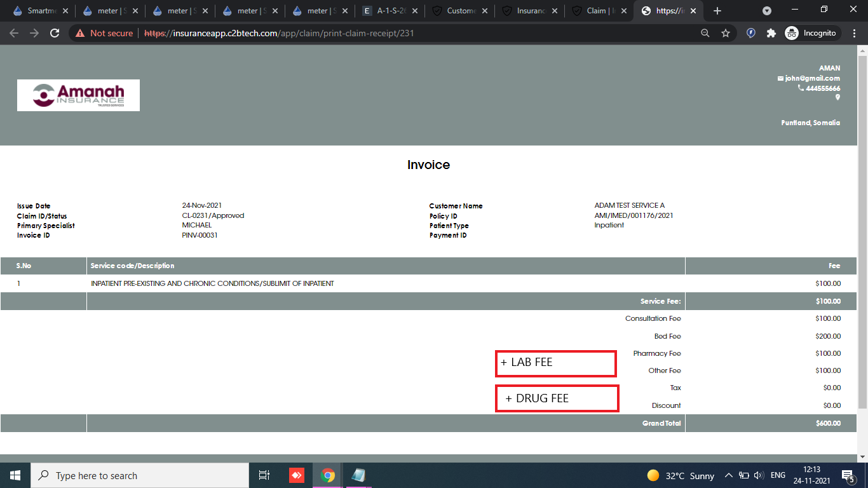Click the Amanah Insurance logo
Screen dimensions: 868x488
[78, 95]
